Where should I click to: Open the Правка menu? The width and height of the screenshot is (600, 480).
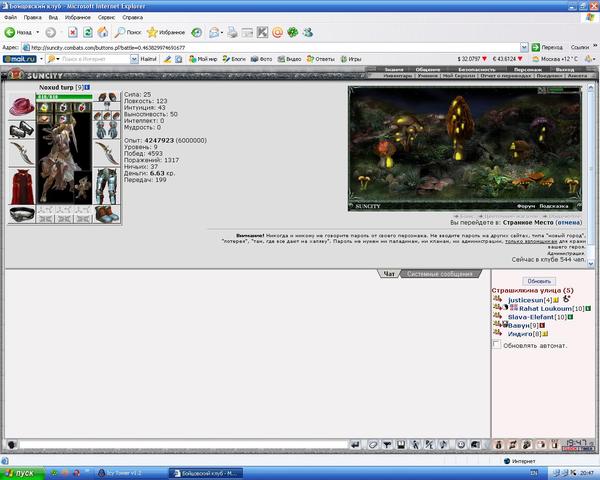click(x=33, y=17)
